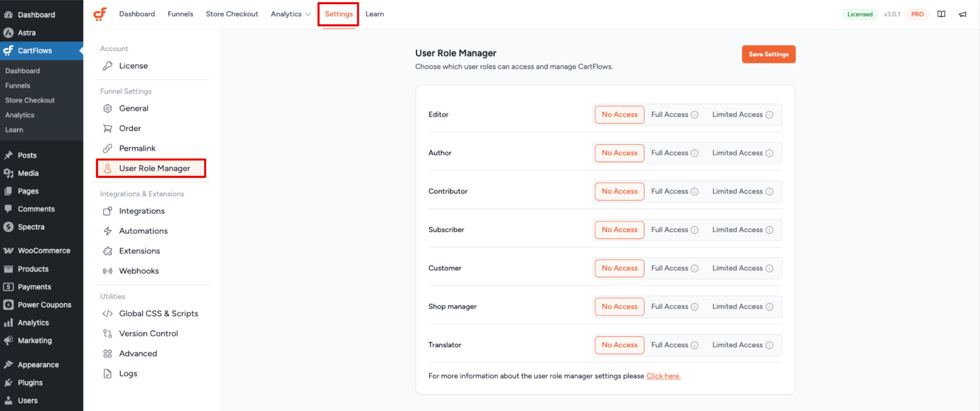Click the v3.0.1 version label

pos(892,14)
